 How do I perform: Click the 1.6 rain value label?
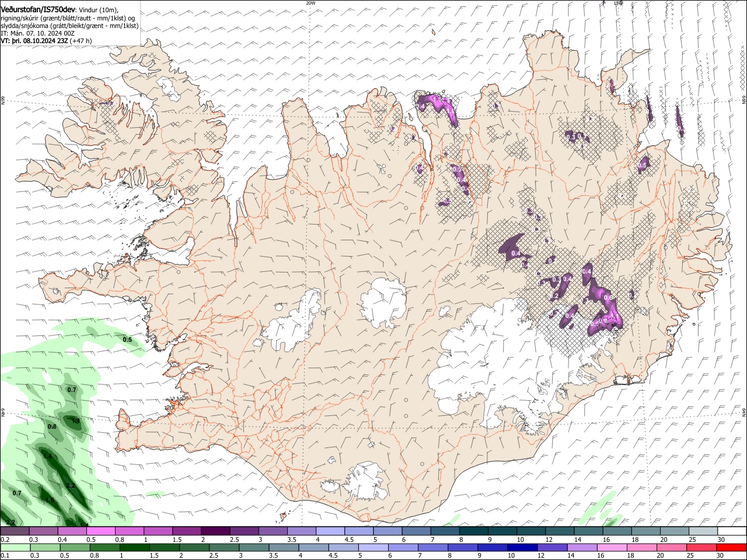(x=50, y=500)
